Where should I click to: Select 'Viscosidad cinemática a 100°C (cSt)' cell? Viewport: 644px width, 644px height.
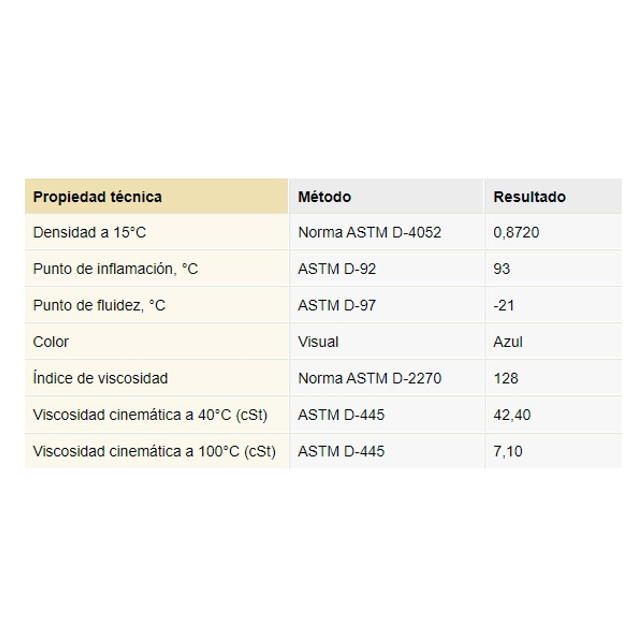point(154,451)
